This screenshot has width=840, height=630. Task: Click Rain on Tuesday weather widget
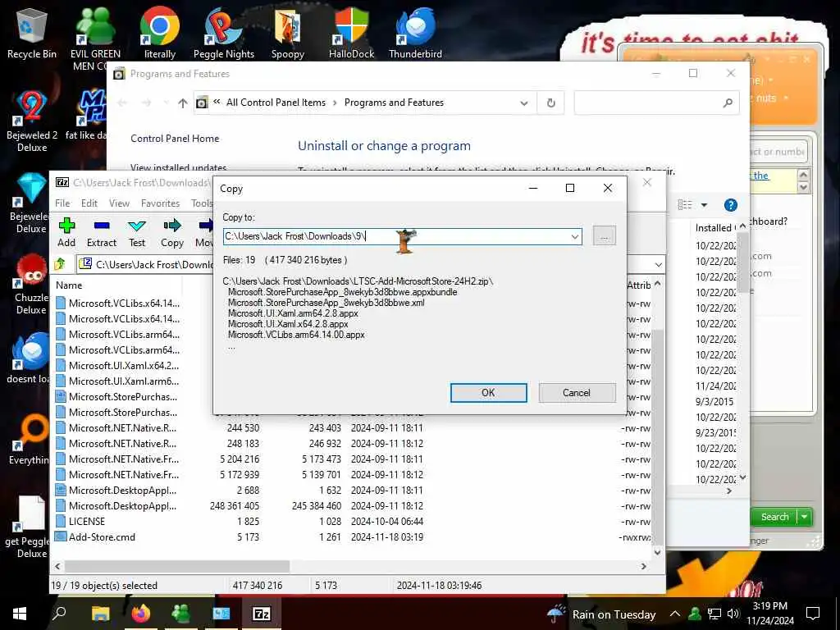coord(601,614)
